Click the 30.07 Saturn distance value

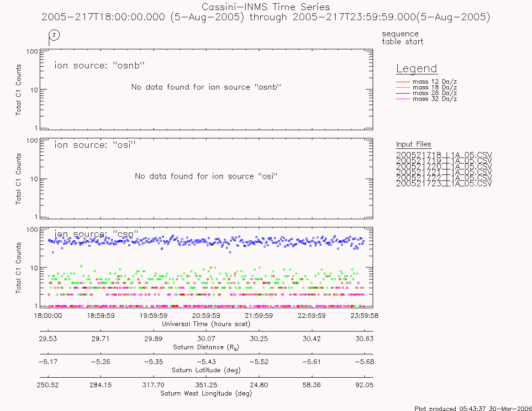pyautogui.click(x=206, y=339)
